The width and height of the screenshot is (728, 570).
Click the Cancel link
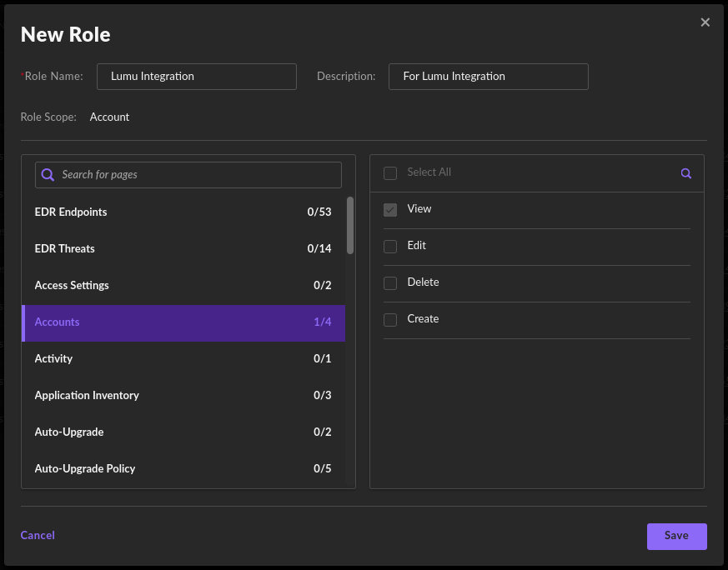pyautogui.click(x=38, y=536)
